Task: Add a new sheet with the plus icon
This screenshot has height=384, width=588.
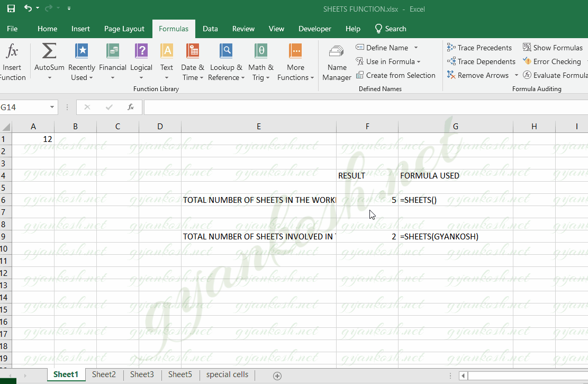Action: (x=277, y=376)
